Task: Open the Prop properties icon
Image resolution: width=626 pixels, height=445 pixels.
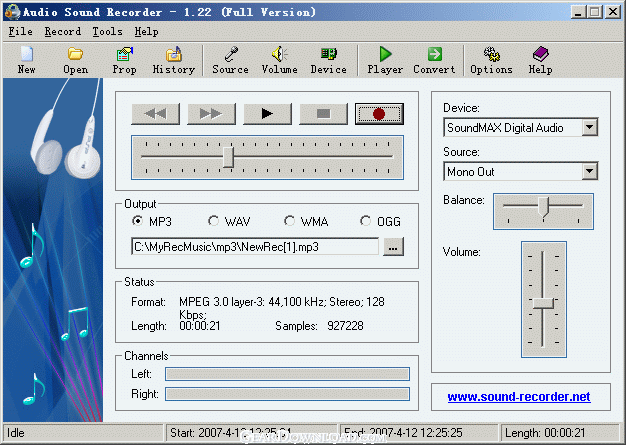Action: click(124, 60)
